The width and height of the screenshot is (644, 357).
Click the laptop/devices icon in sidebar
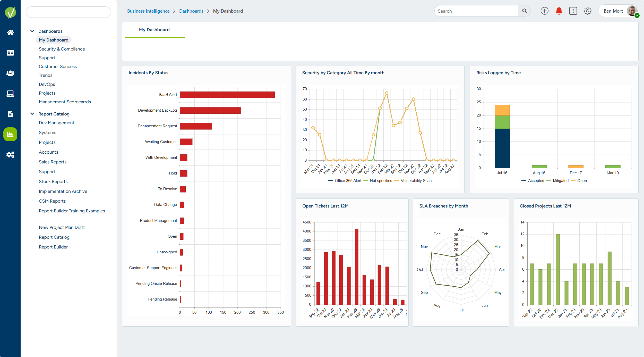coord(10,93)
